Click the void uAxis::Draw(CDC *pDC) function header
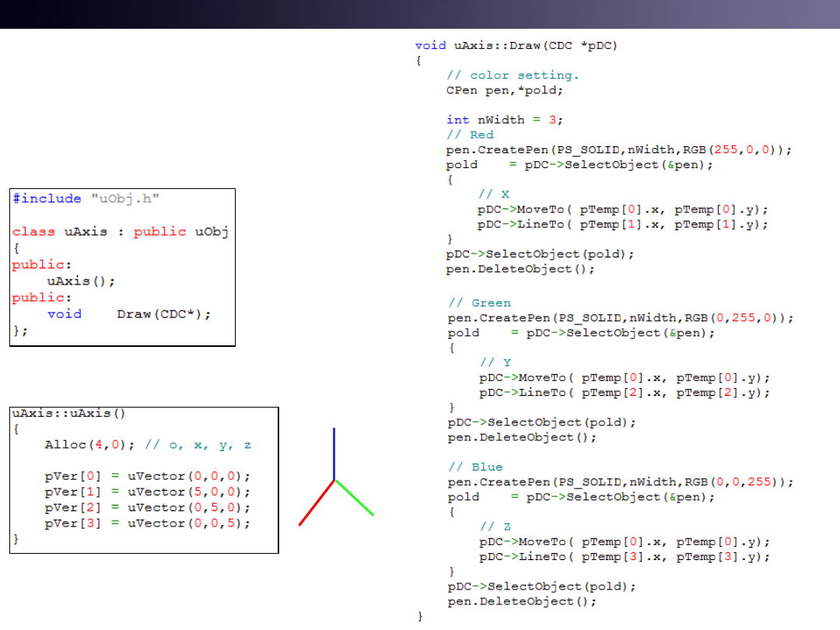840x630 pixels. click(516, 46)
